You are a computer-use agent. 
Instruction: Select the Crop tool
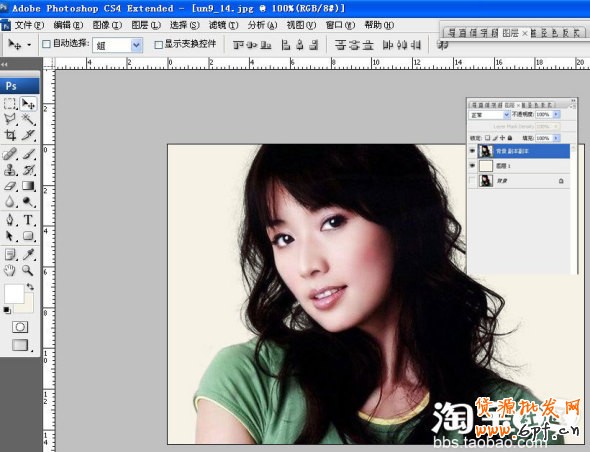point(9,135)
